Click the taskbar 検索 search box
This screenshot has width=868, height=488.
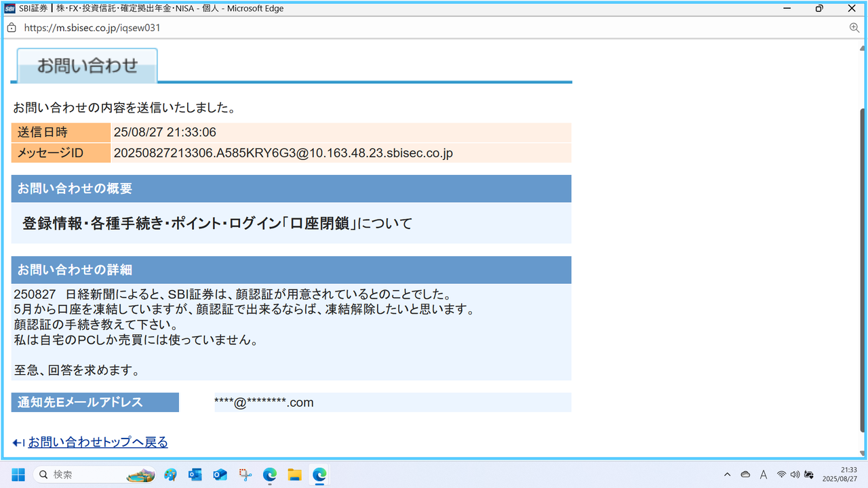pyautogui.click(x=94, y=474)
